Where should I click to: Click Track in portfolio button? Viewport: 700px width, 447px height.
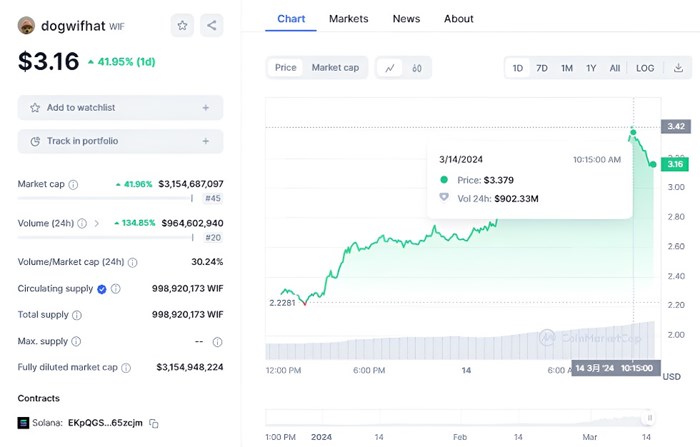pyautogui.click(x=120, y=141)
